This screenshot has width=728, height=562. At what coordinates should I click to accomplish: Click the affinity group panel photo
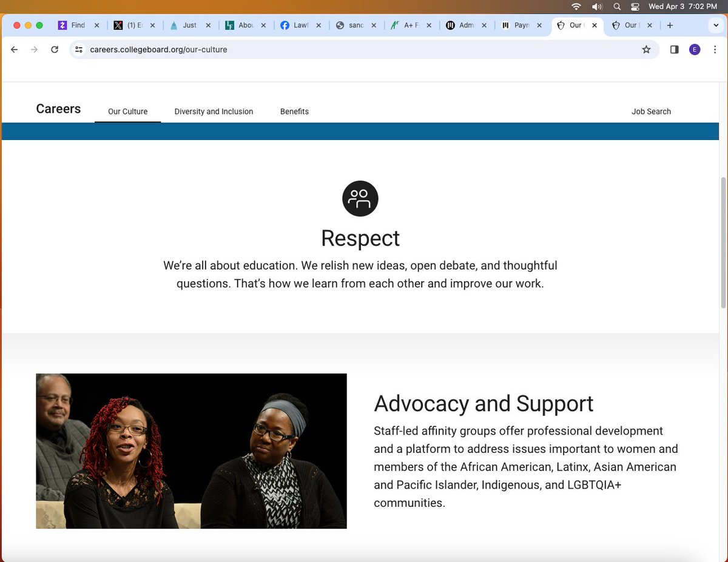pos(191,451)
